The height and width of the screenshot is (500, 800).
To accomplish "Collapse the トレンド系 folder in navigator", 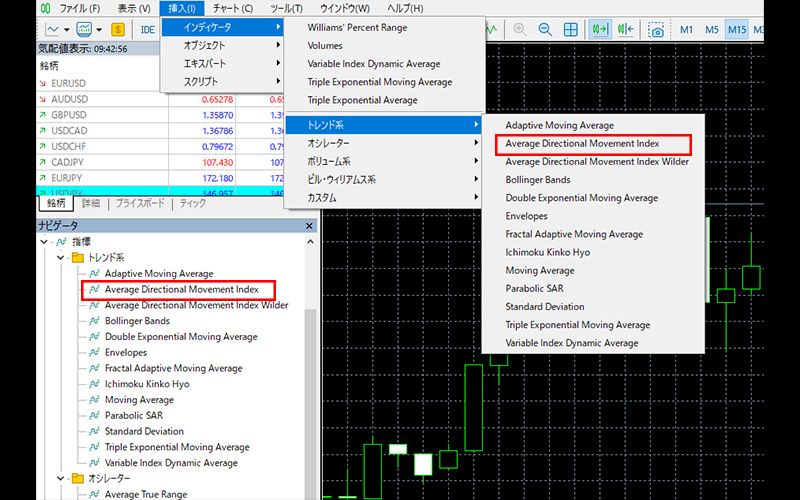I will click(x=61, y=258).
